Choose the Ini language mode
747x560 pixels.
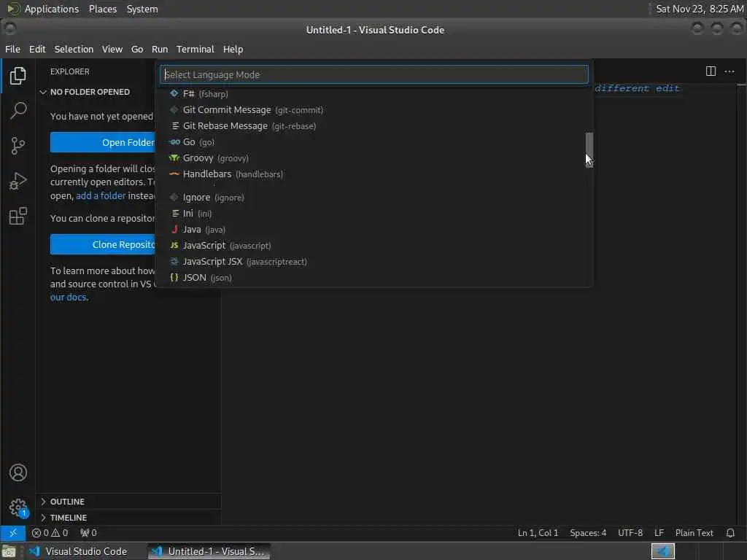click(x=374, y=214)
